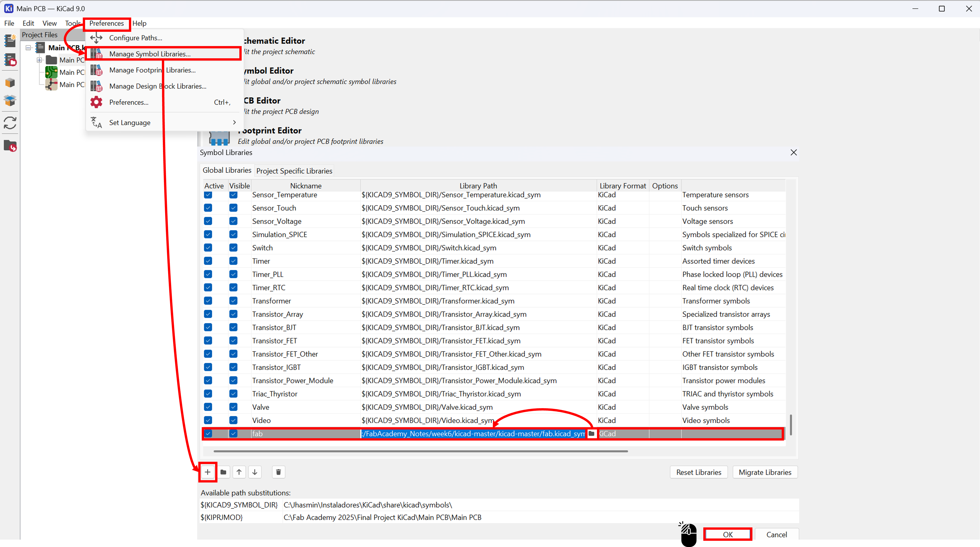Toggle Active checkbox for Switch library

click(x=208, y=248)
